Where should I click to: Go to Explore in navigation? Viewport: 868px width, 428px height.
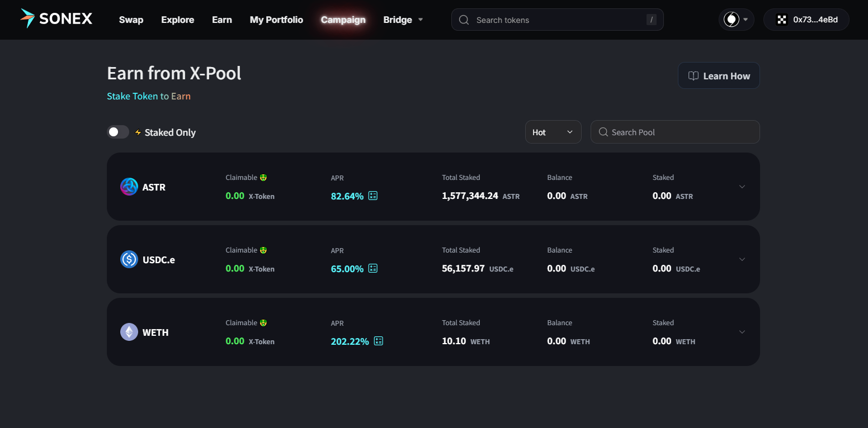(178, 20)
